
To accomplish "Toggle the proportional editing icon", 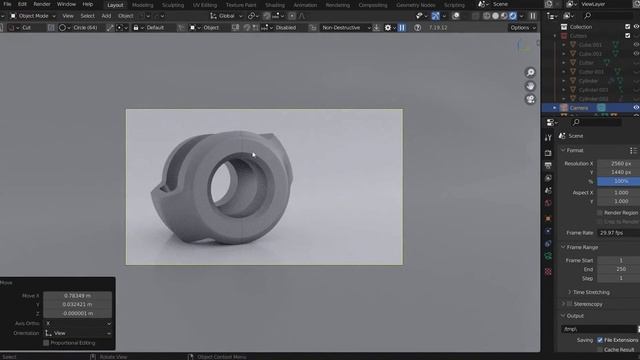I will tap(292, 16).
